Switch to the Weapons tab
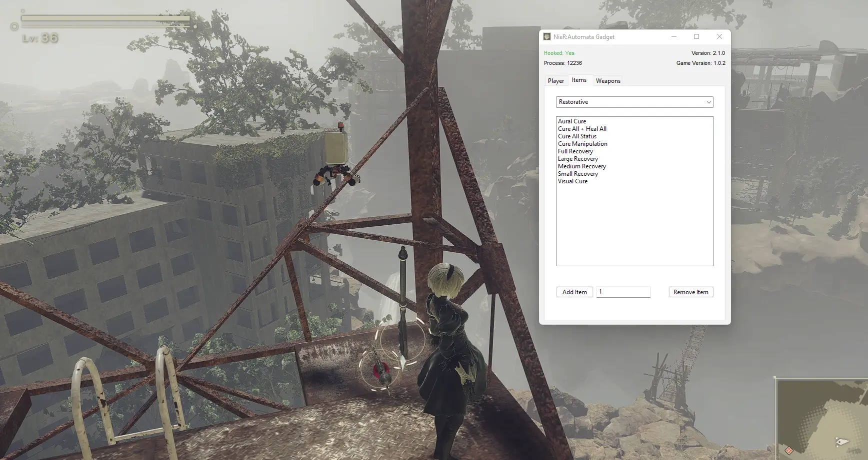The image size is (868, 460). (608, 81)
